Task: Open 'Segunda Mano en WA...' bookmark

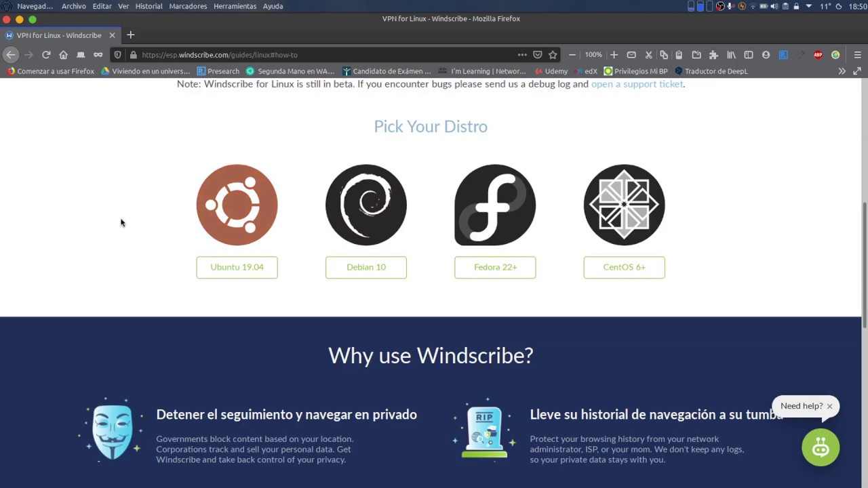Action: coord(290,71)
